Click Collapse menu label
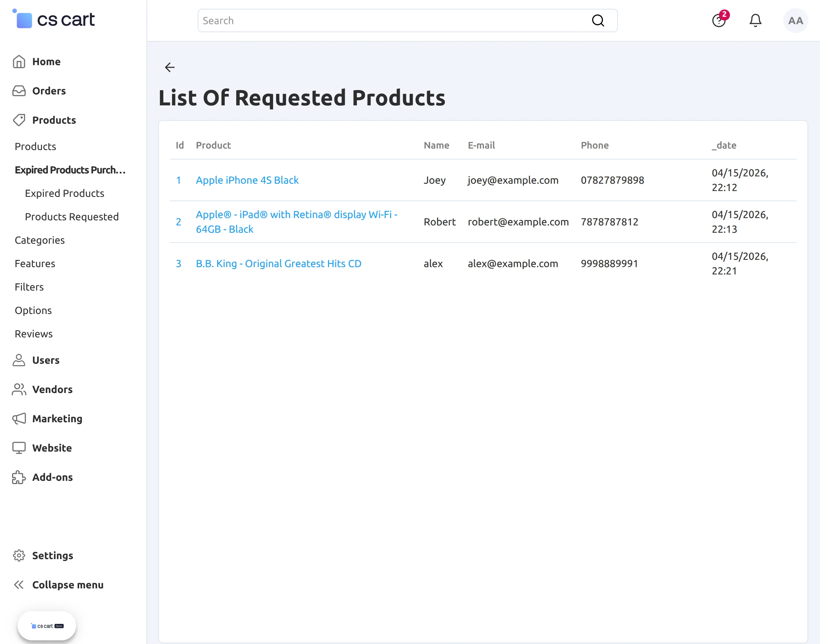The image size is (820, 644). click(68, 585)
